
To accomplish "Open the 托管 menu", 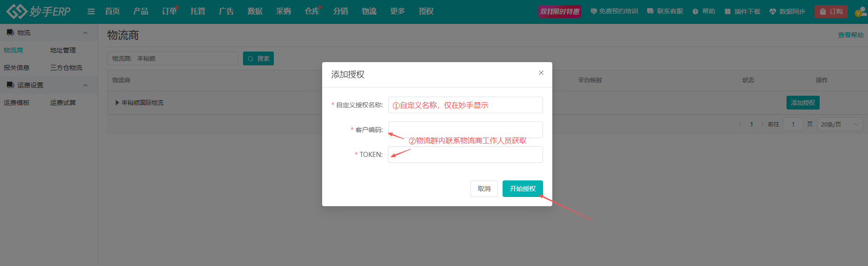I will [198, 12].
